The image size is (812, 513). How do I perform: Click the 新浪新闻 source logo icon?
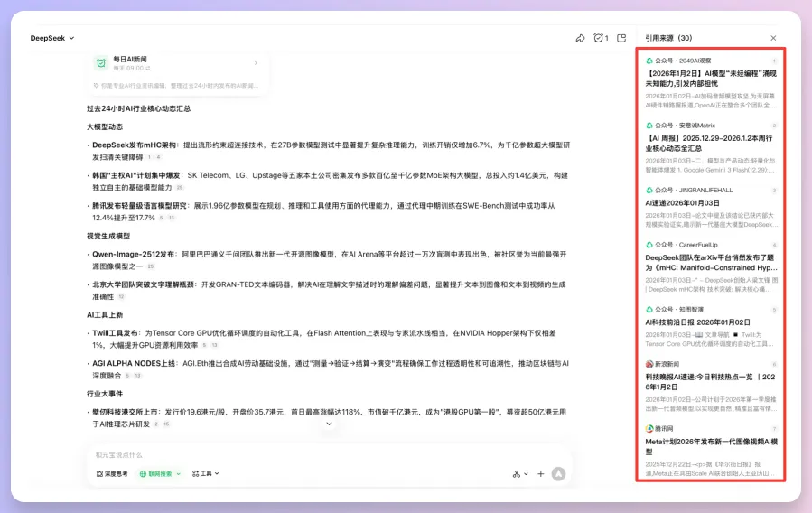coord(649,364)
